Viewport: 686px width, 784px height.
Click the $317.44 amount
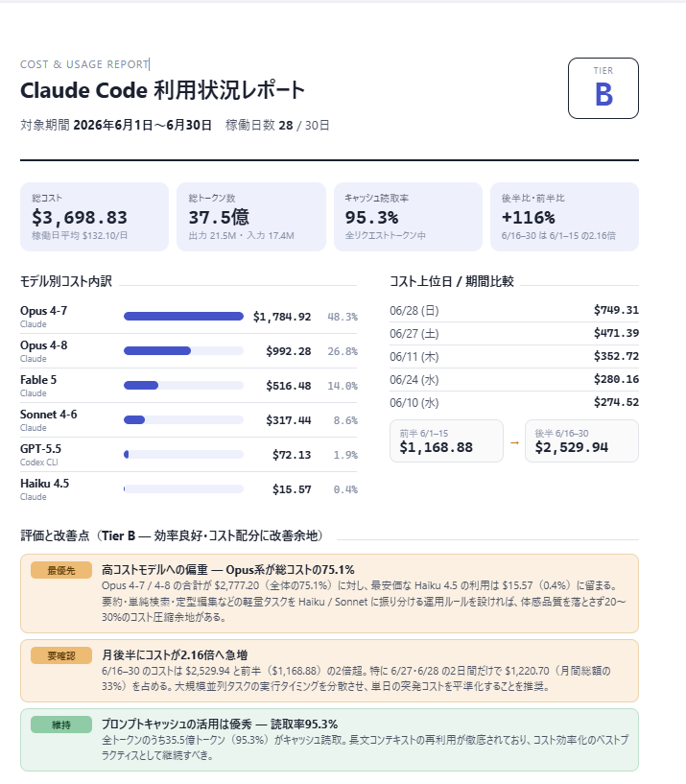(x=289, y=420)
